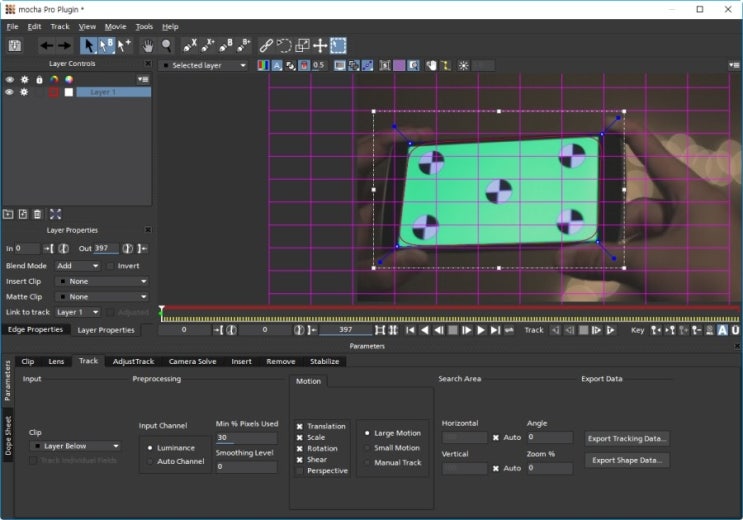Open the Track menu

(x=60, y=27)
